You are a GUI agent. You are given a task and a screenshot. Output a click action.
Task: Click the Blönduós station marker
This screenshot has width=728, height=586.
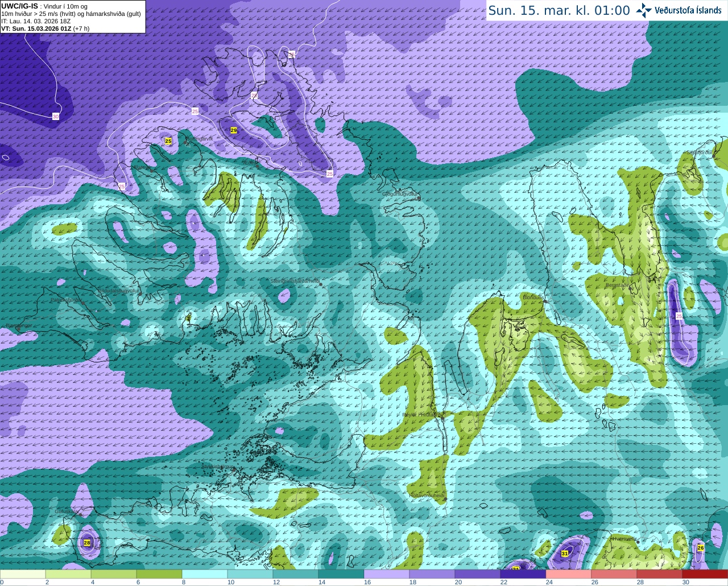544,300
